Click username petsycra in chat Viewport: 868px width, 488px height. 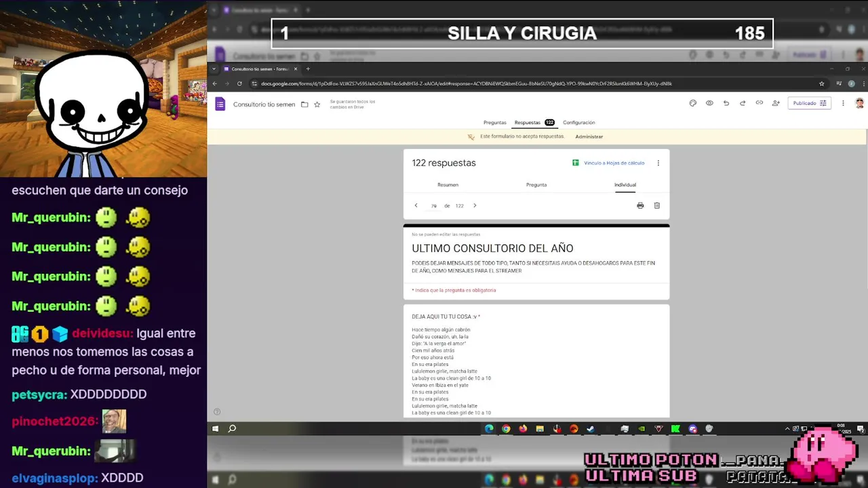point(39,394)
